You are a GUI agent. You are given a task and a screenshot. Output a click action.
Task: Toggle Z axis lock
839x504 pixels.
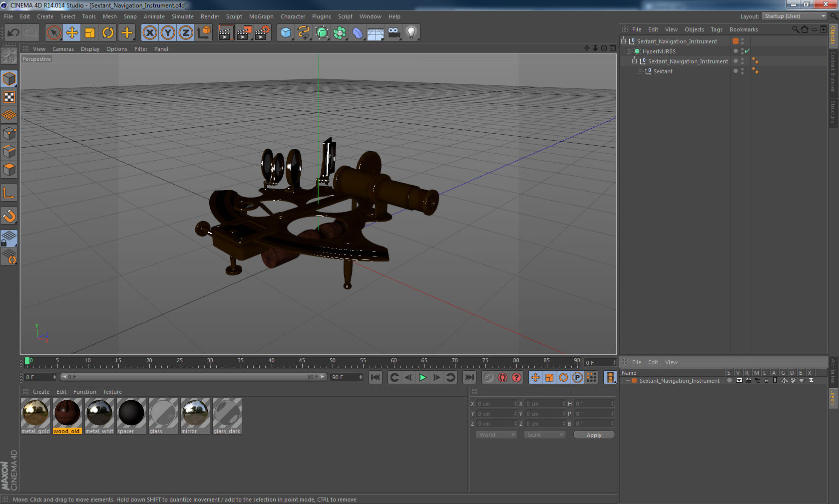186,33
